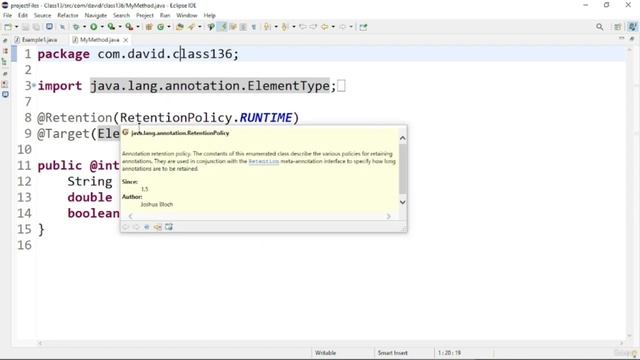Click the Javadoc popup scroll-down arrow
Viewport: 640px width, 360px height.
tap(402, 202)
